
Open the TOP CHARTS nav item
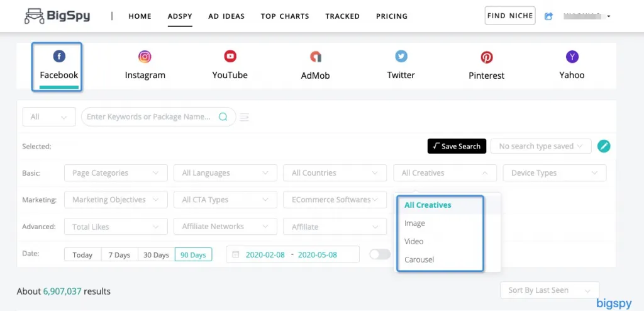pyautogui.click(x=285, y=16)
